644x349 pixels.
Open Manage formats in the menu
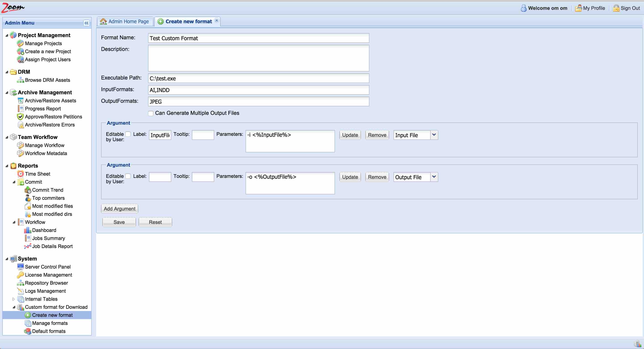50,323
